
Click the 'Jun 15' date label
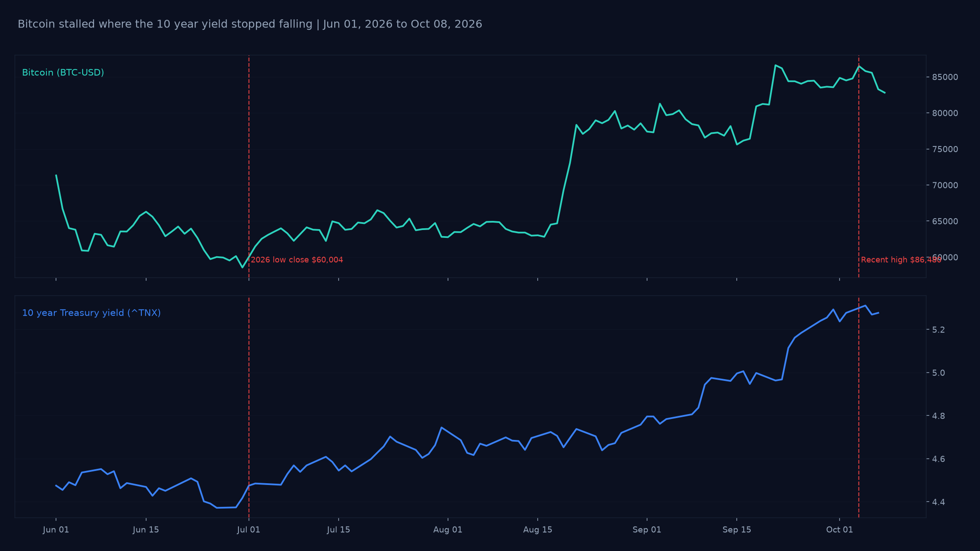coord(146,530)
